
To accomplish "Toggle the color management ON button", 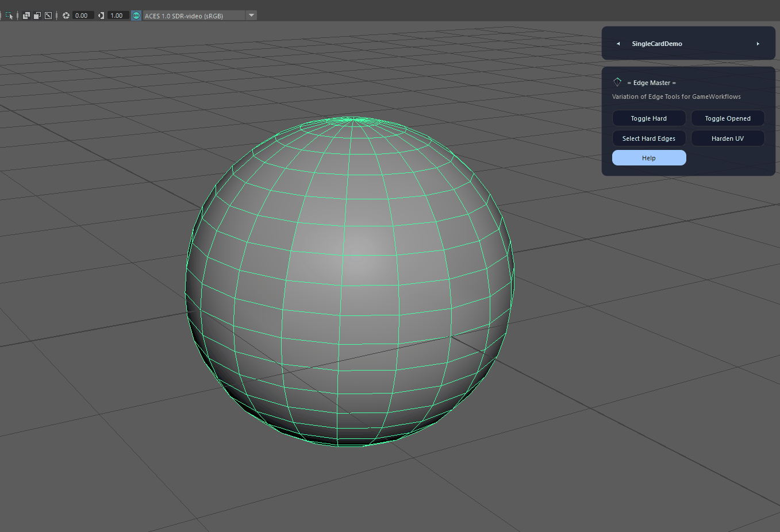I will point(136,16).
